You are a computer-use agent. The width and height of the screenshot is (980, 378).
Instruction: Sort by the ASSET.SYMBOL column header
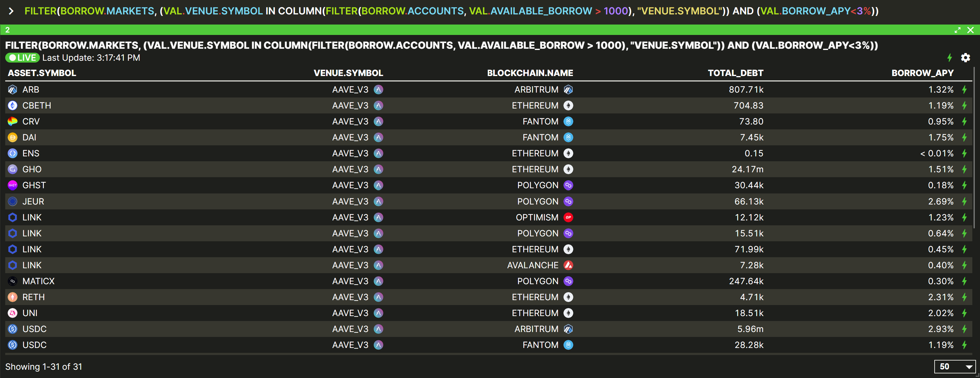point(42,73)
